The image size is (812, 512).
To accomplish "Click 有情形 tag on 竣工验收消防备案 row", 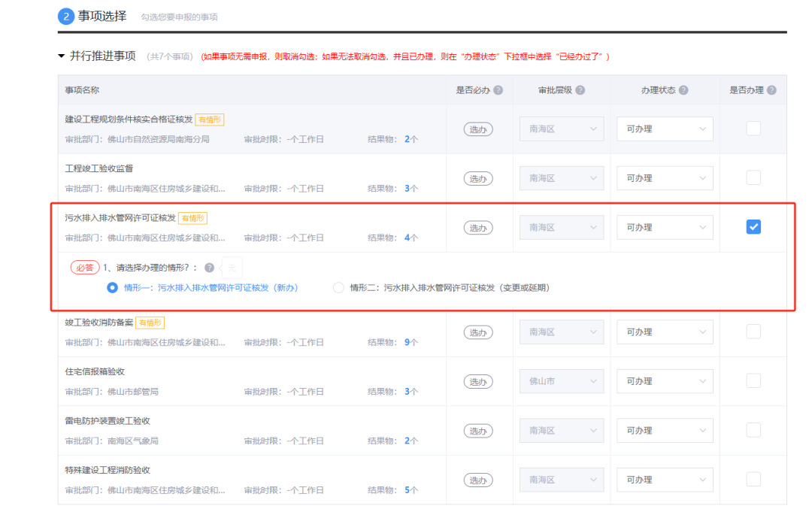I will coord(150,323).
